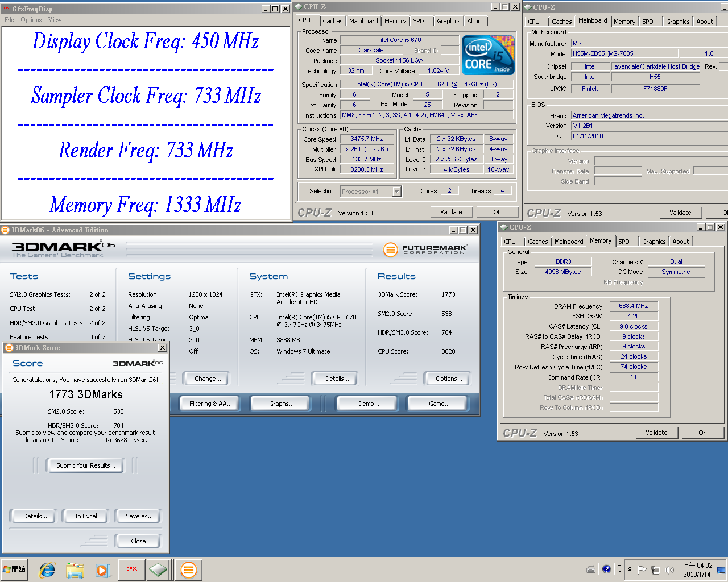Click Submit Your Results... in score dialog

tap(86, 465)
